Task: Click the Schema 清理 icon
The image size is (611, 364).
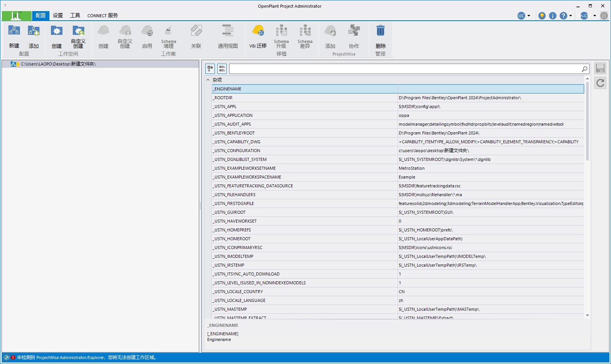Action: (x=169, y=31)
